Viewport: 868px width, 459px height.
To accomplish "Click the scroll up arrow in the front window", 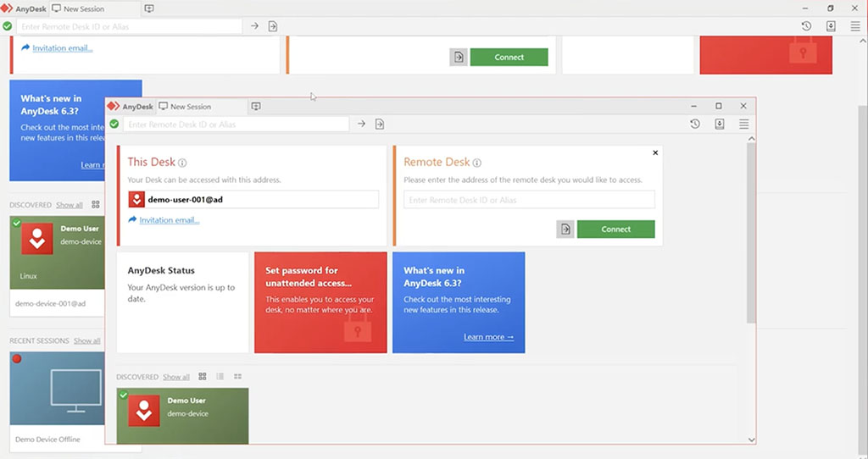I will tap(751, 138).
